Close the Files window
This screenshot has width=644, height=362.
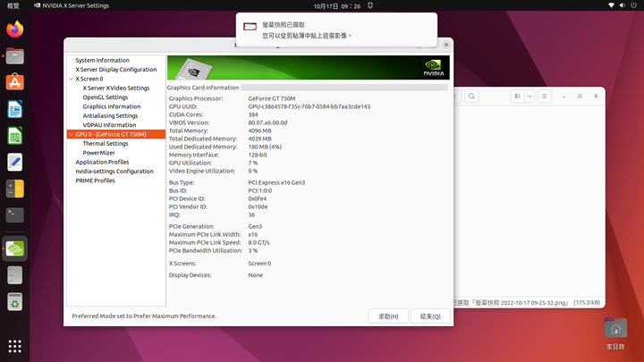point(596,96)
